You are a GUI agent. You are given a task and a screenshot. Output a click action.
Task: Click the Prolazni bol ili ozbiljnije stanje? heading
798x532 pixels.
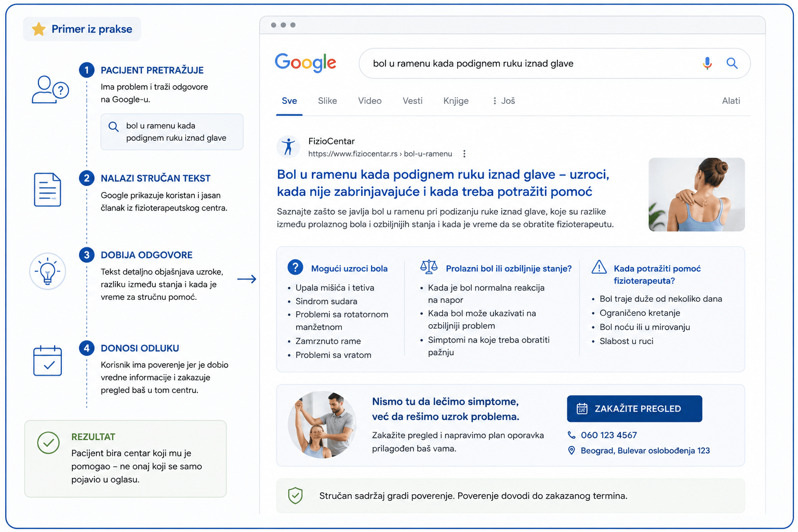pos(509,269)
